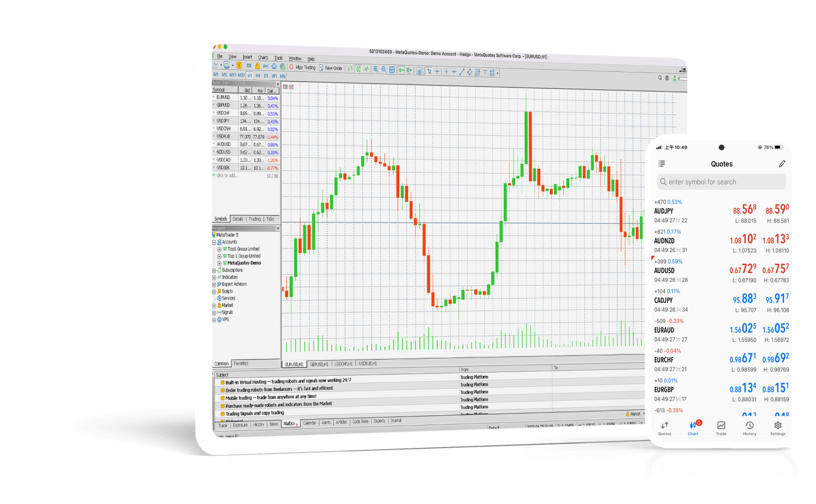Click the symbol search field on the phone

point(721,182)
